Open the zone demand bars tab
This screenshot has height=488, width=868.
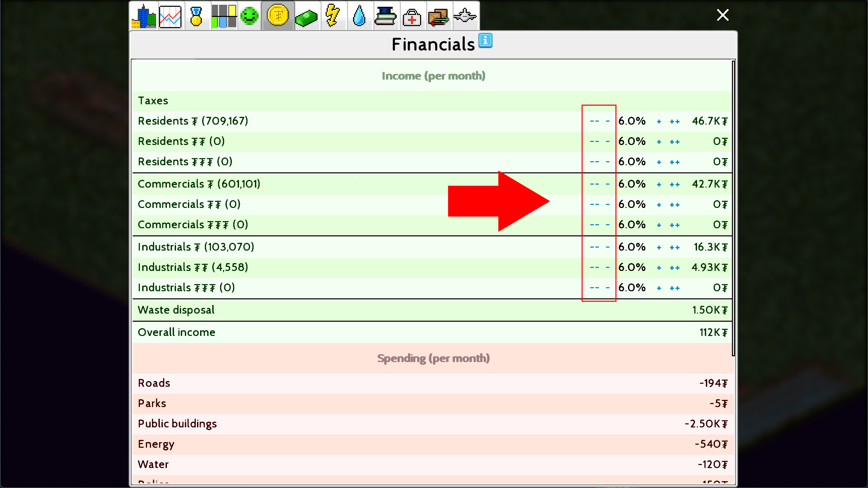[223, 16]
